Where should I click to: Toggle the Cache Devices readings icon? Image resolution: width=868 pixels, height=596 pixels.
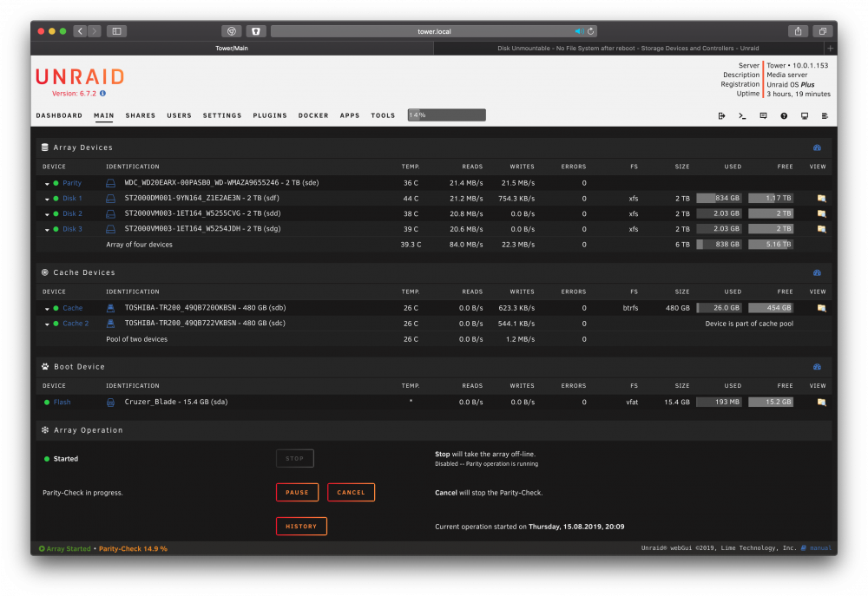[817, 272]
